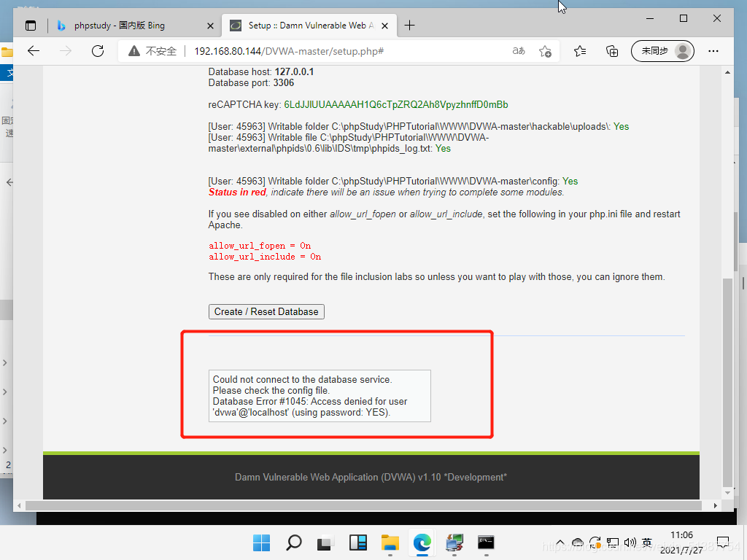Open a new browser tab

pyautogui.click(x=409, y=26)
